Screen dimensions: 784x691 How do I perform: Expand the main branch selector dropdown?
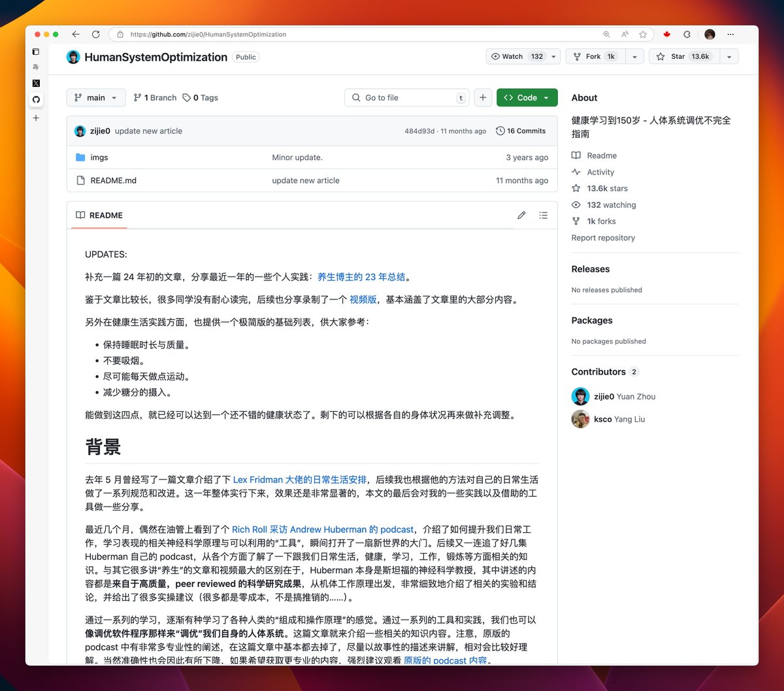(x=95, y=97)
